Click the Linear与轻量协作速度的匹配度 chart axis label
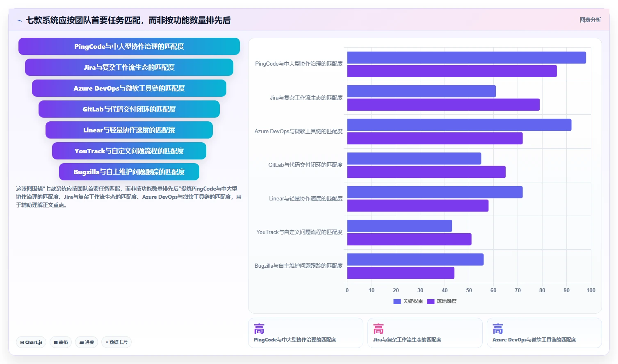Screen dimensions: 618x364 306,198
